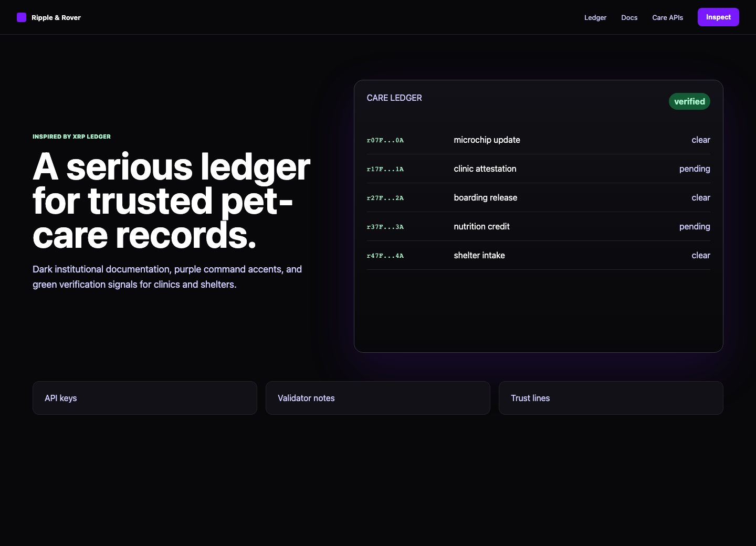Click the shelter intake entry
This screenshot has width=756, height=546.
(x=479, y=255)
